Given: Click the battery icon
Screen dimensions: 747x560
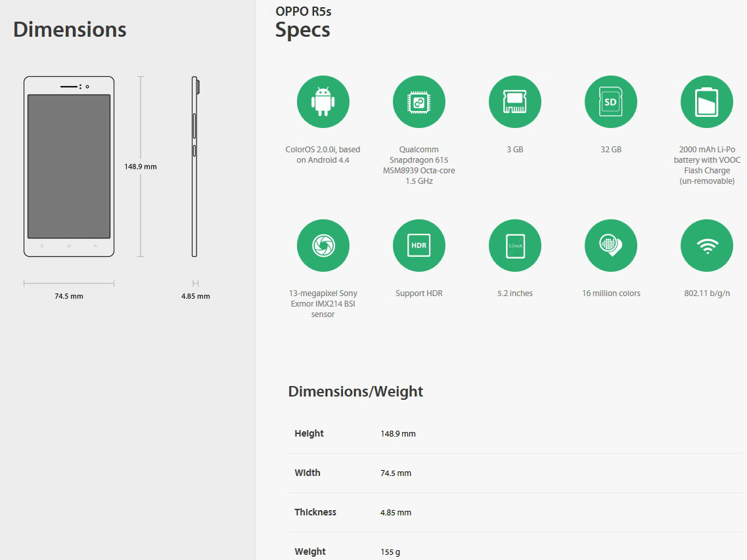Looking at the screenshot, I should (x=706, y=102).
